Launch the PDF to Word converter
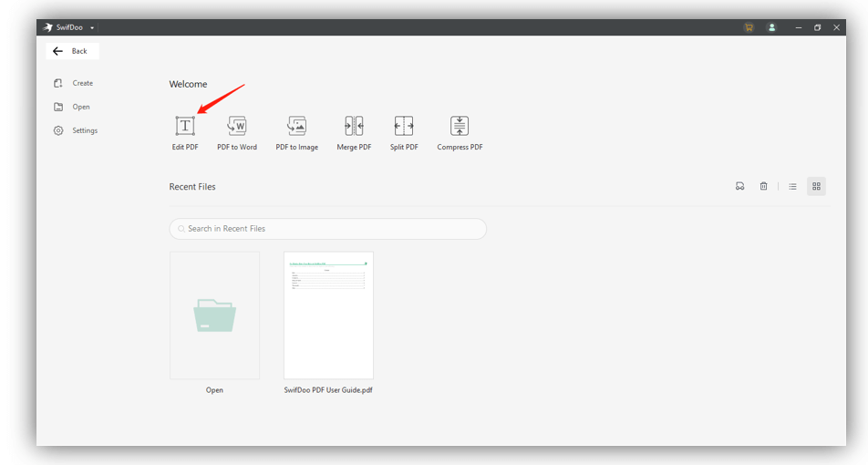 coord(237,133)
